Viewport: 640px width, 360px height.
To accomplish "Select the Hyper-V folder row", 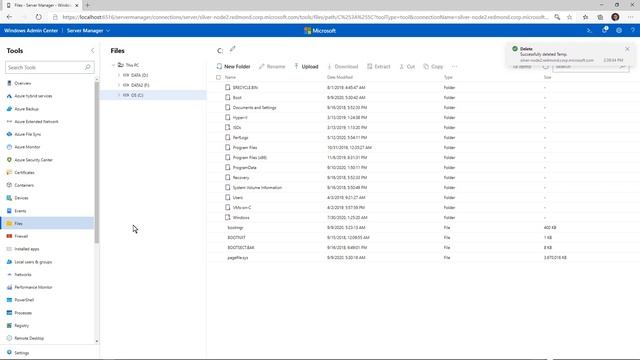I will (x=424, y=118).
